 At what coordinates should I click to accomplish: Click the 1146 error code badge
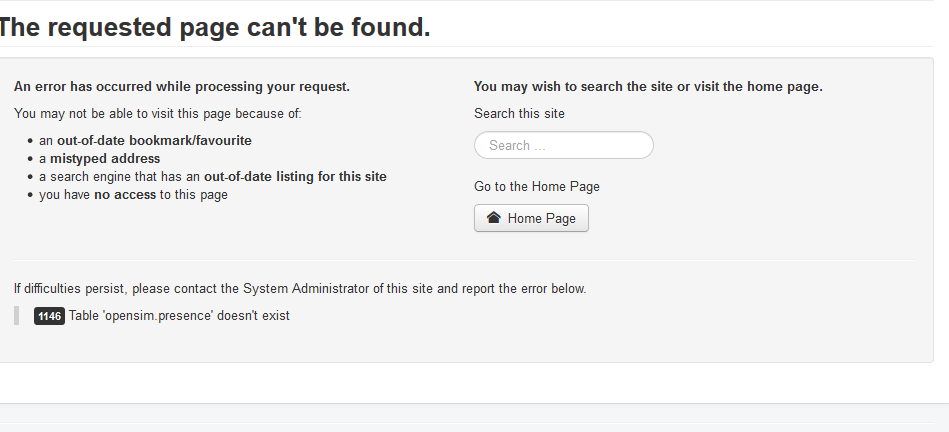coord(49,316)
